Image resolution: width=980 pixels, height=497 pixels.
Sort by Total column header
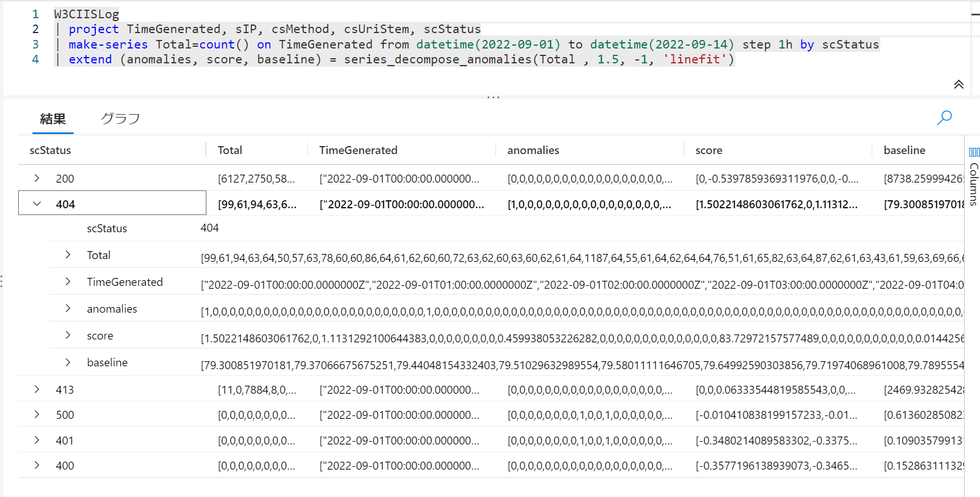[230, 150]
